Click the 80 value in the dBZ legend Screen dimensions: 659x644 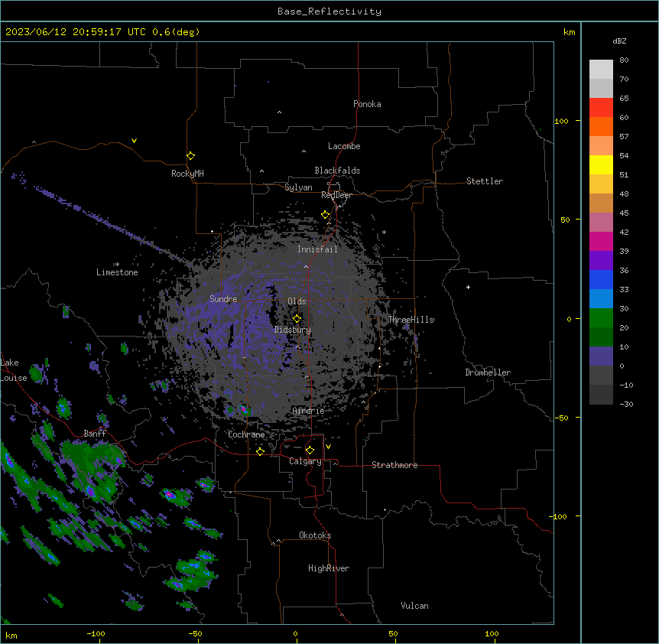tap(624, 60)
